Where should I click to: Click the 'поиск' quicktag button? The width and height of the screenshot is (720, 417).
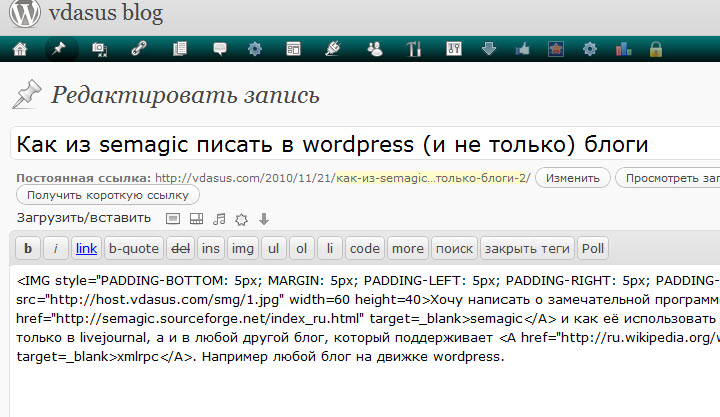(x=454, y=248)
